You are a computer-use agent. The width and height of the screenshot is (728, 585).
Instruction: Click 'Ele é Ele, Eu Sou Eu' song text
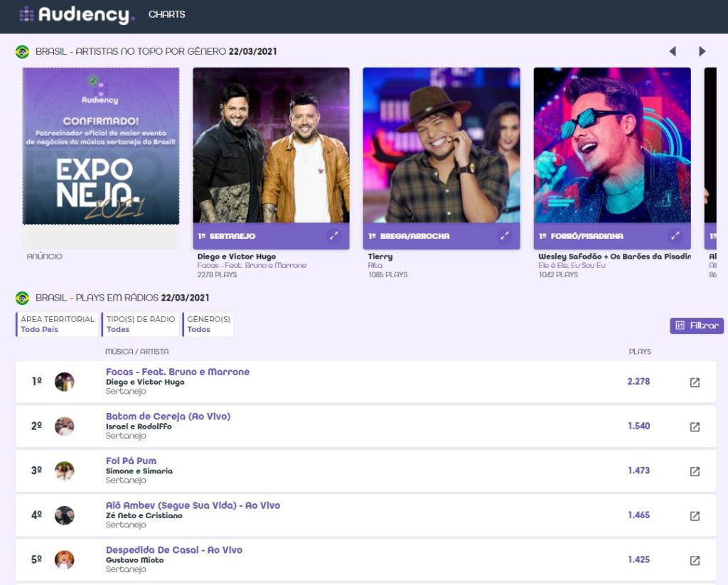pos(572,266)
